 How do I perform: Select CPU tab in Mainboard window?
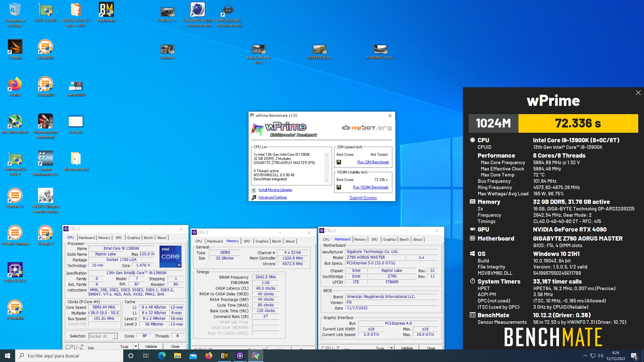coord(326,239)
